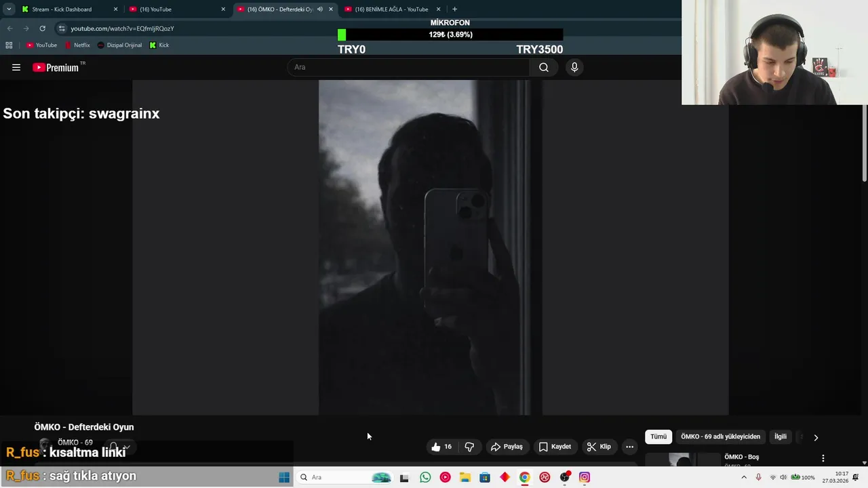
Task: Open Wi-Fi network settings in tray
Action: [772, 477]
